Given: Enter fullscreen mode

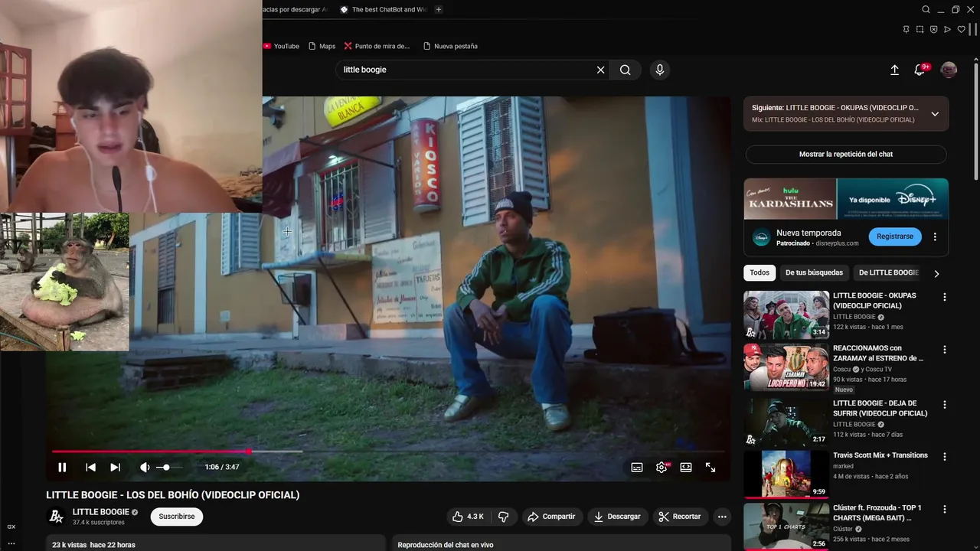Looking at the screenshot, I should [x=710, y=468].
